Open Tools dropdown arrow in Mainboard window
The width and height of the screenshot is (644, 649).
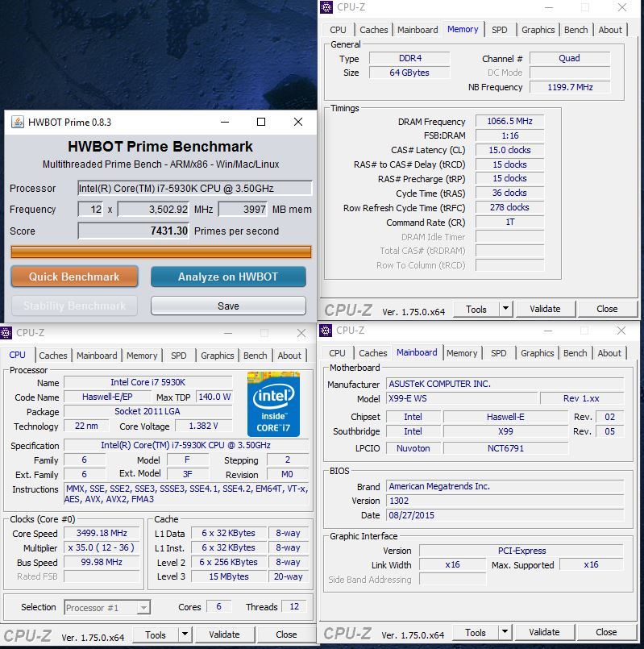(x=505, y=632)
